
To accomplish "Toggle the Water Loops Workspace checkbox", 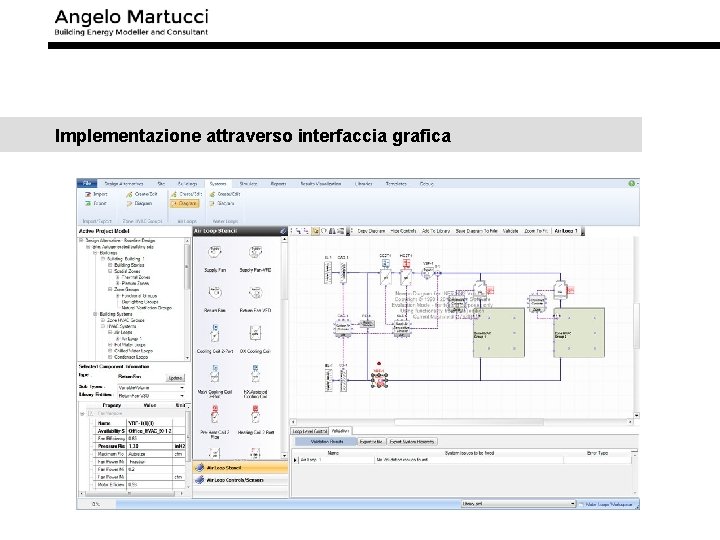I will (581, 504).
